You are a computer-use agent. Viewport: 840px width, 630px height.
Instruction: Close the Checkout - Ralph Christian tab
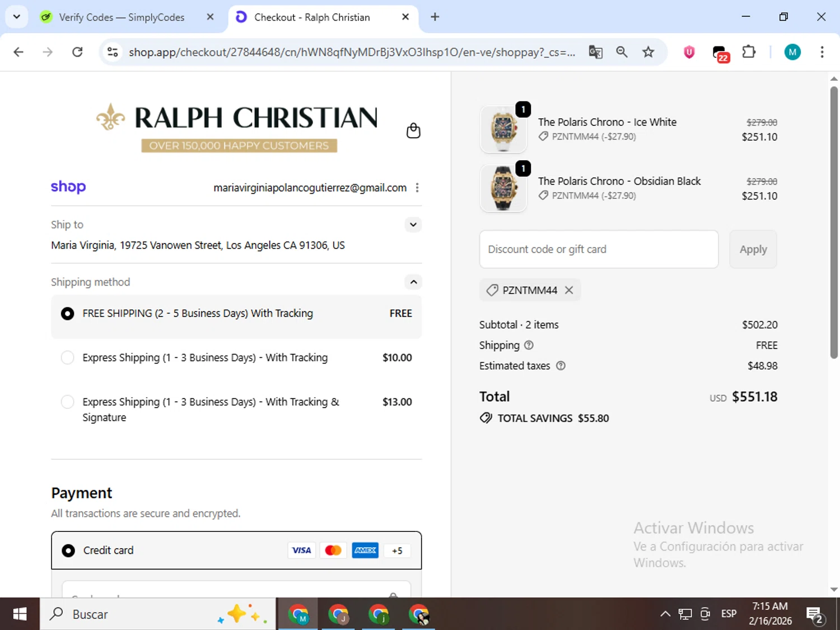pyautogui.click(x=405, y=17)
